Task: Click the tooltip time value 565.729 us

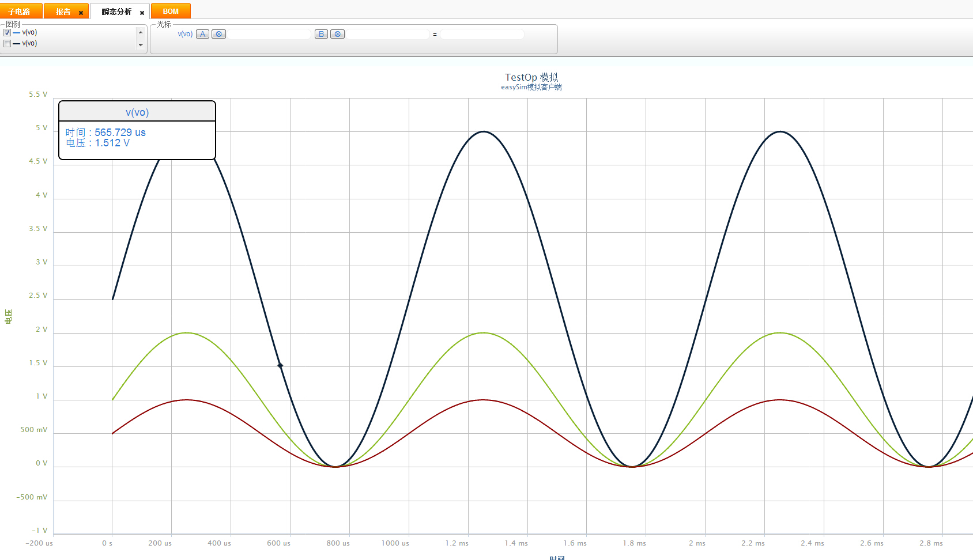Action: pyautogui.click(x=120, y=133)
